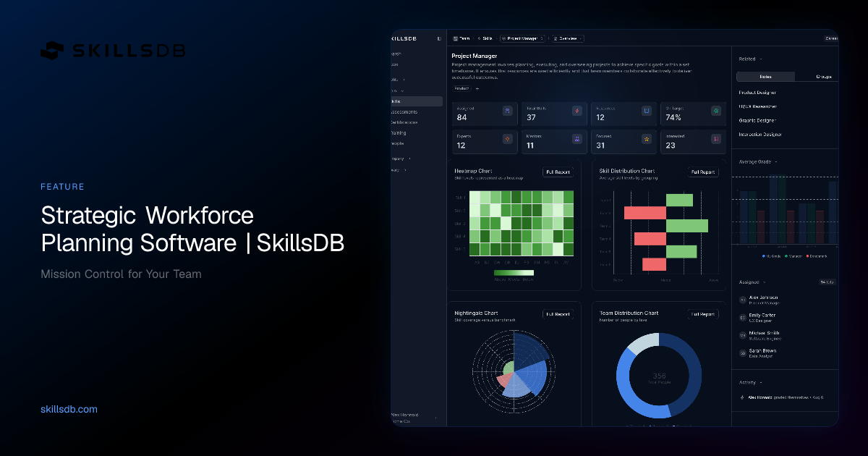
Task: Open the Skills breadcrumb
Action: pos(485,38)
